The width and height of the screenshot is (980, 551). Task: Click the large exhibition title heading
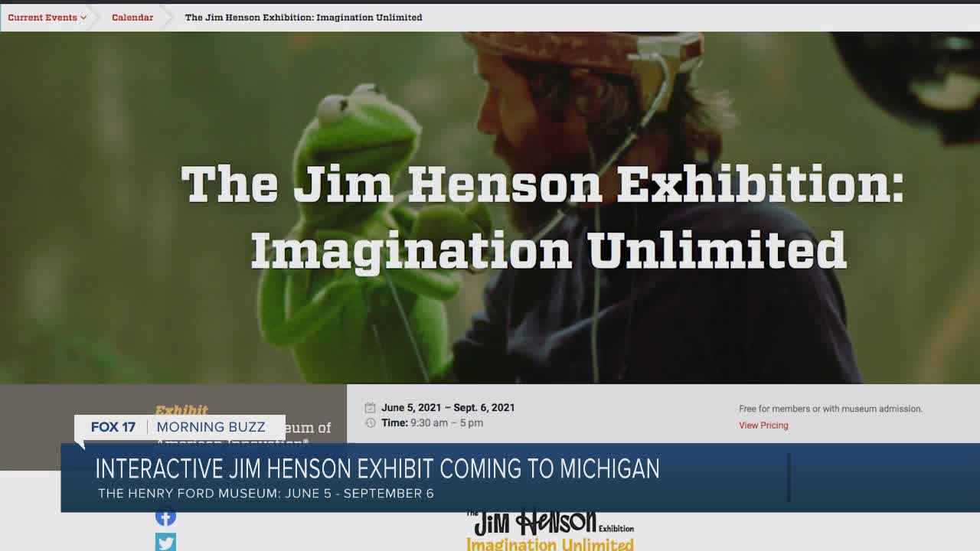pos(542,217)
